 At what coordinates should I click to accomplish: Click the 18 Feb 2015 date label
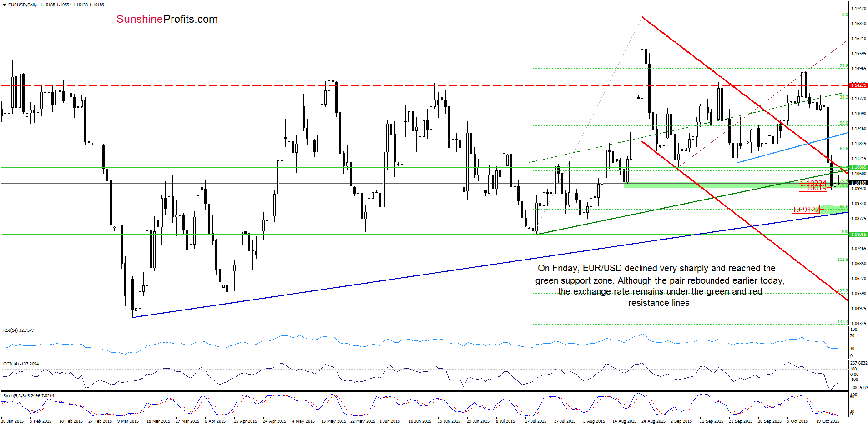71,421
